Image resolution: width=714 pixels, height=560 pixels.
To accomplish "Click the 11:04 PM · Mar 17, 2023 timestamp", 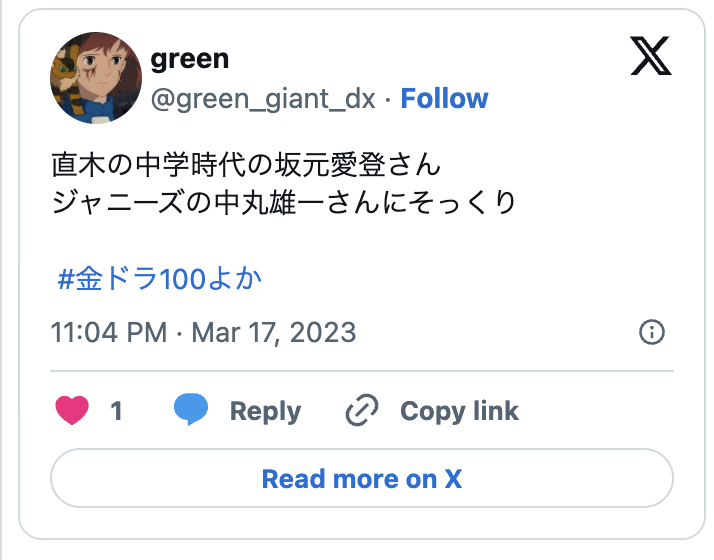I will coord(203,332).
